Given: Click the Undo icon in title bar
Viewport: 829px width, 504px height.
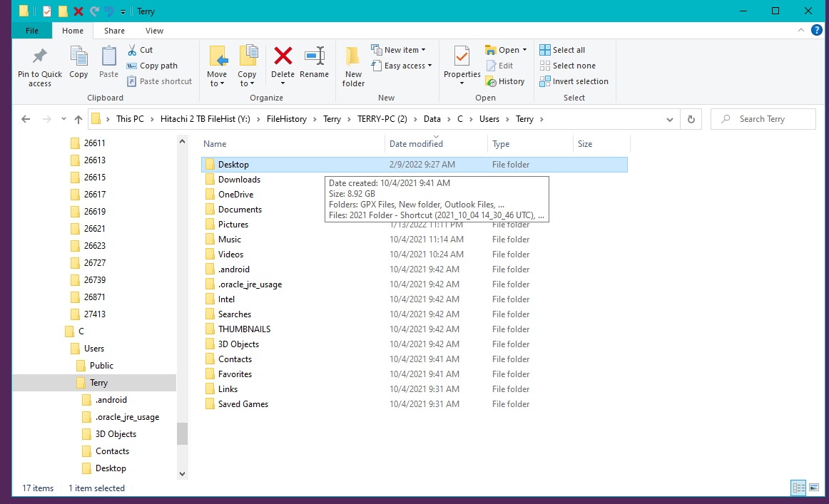Looking at the screenshot, I should pyautogui.click(x=109, y=11).
